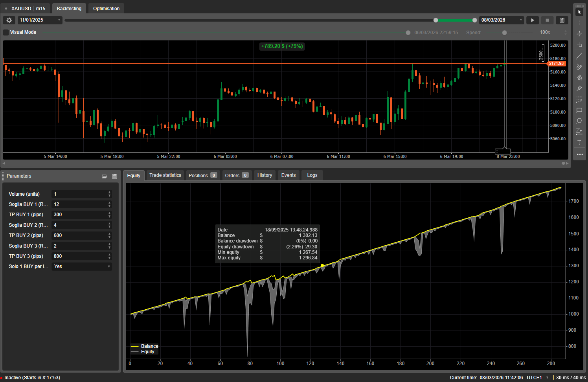Switch to the Optimisation tab
Viewport: 588px width, 382px height.
pyautogui.click(x=106, y=8)
